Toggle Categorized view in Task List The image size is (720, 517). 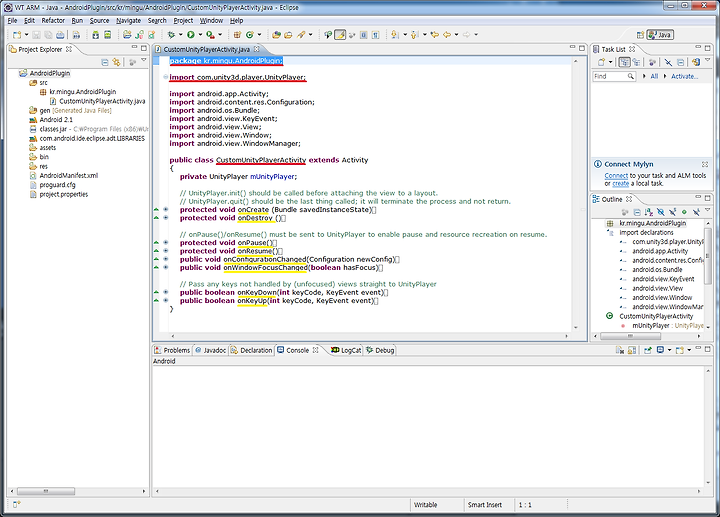[x=624, y=62]
